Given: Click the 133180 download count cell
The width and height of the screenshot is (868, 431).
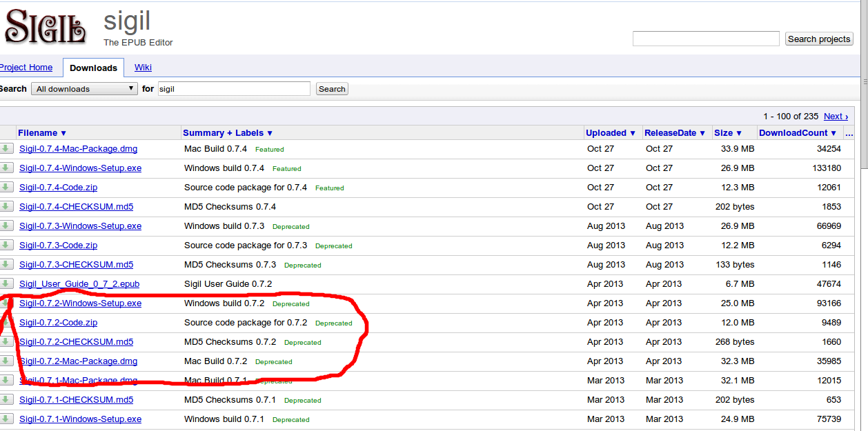Looking at the screenshot, I should (x=827, y=168).
